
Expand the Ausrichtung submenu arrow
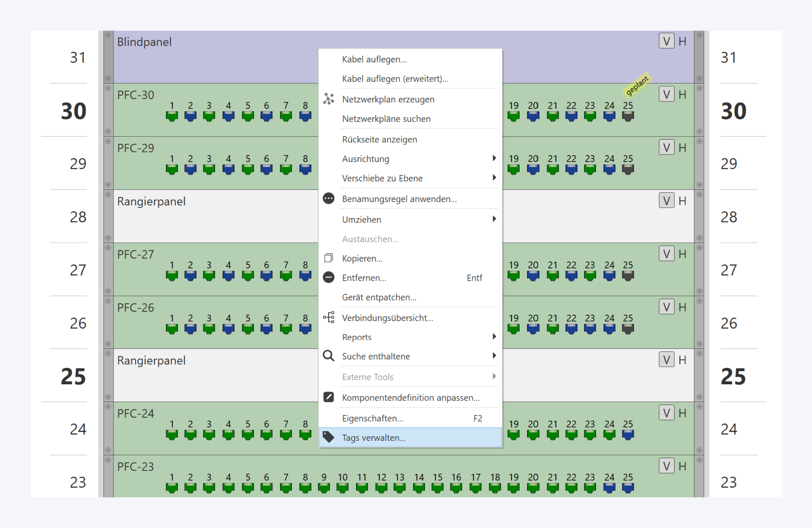coord(494,158)
